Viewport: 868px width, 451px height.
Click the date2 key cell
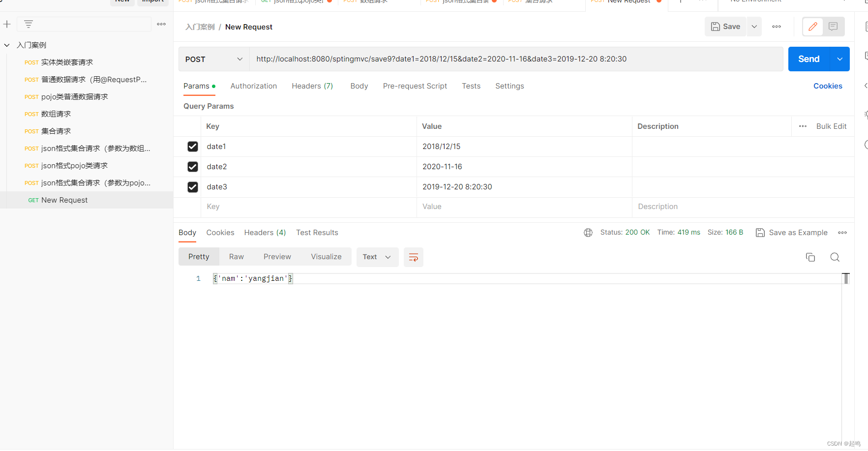coord(309,167)
